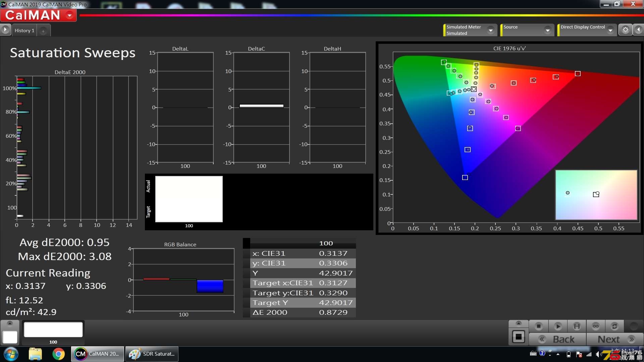Viewport: 644px width, 362px height.
Task: Switch to CalMAN 20... taskbar window
Action: coord(97,354)
